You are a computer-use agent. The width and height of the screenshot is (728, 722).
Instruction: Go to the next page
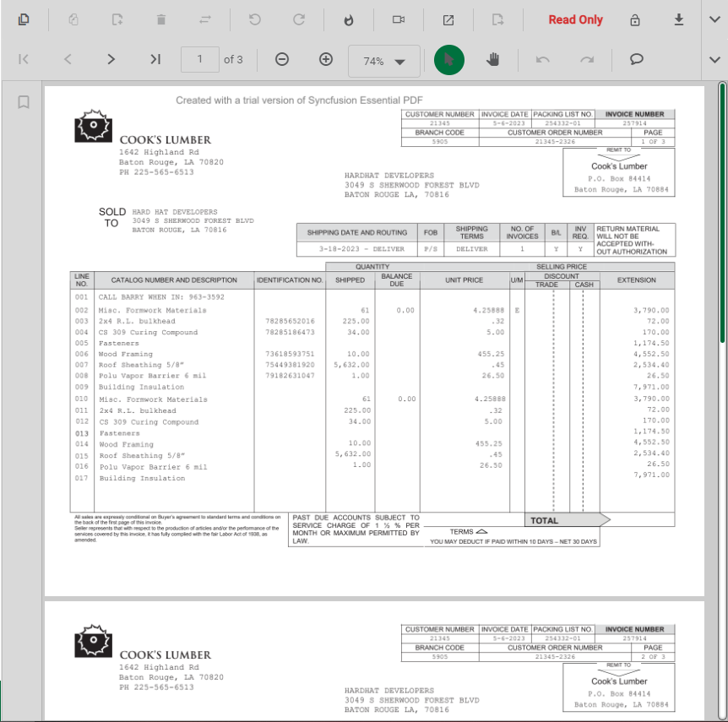point(111,59)
